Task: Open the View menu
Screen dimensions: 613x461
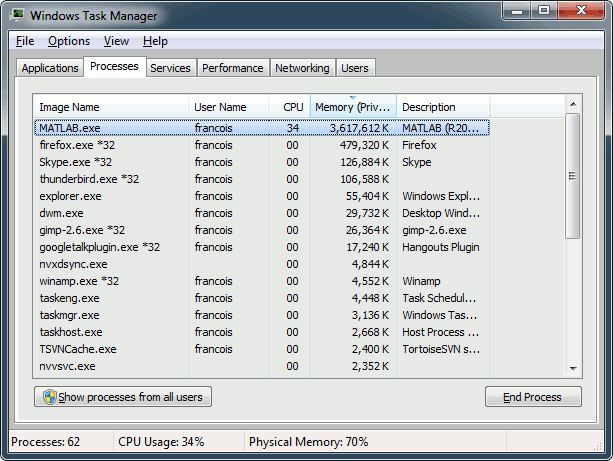Action: (x=116, y=41)
